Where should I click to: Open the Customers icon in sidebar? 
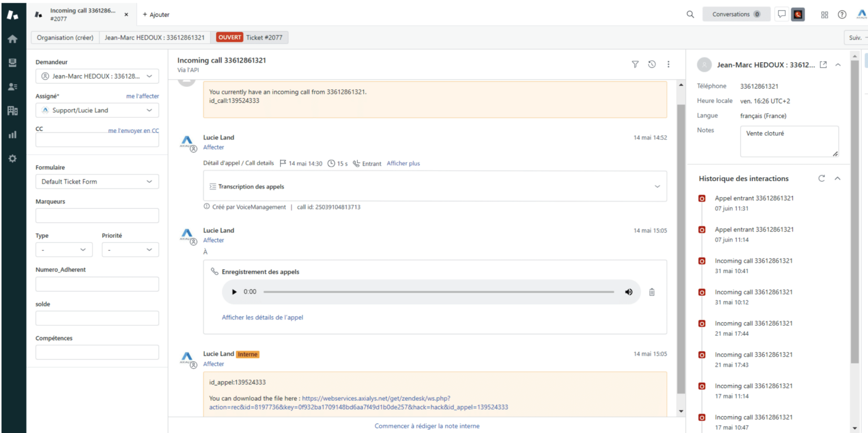point(12,86)
